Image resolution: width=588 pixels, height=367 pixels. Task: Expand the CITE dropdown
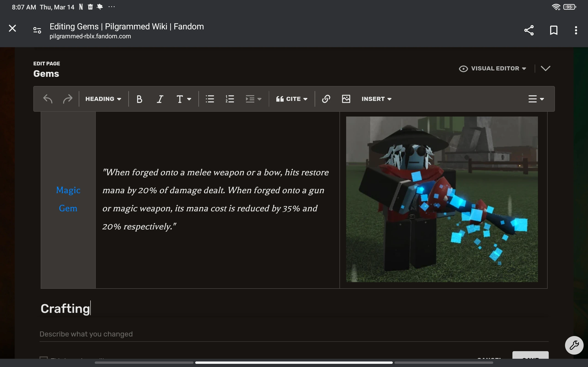click(x=292, y=99)
